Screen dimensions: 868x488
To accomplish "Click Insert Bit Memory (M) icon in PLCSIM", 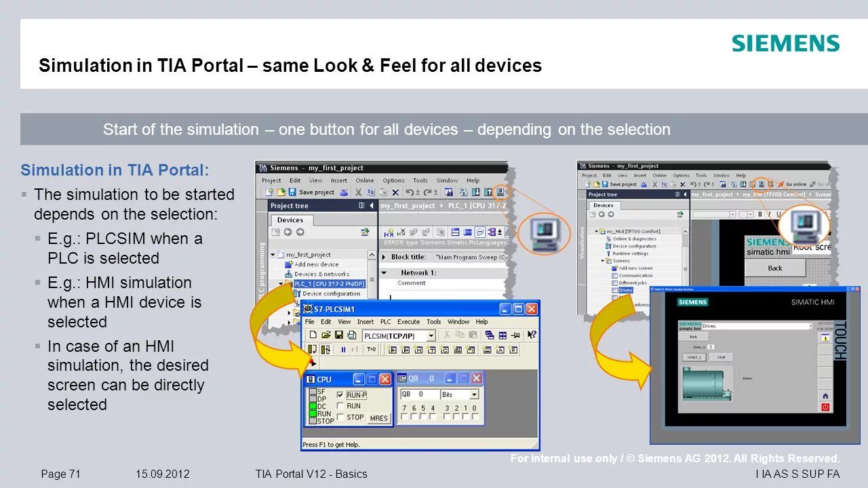I will coord(418,350).
